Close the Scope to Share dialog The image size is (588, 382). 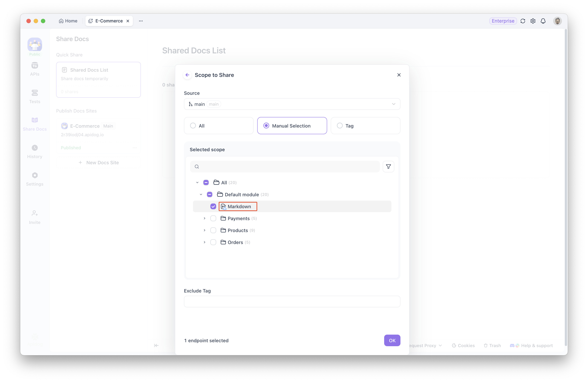tap(399, 75)
